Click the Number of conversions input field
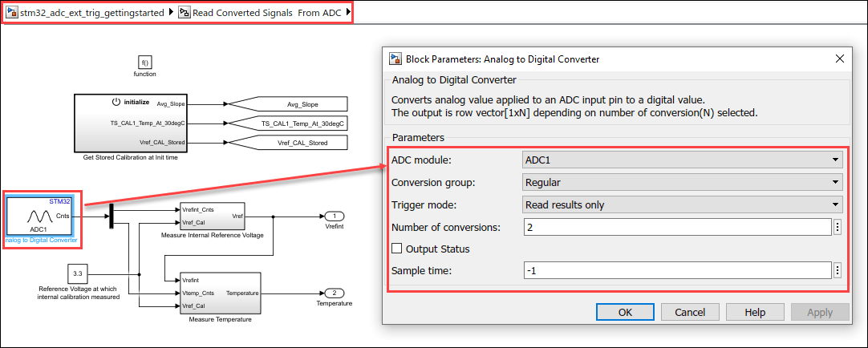Image resolution: width=868 pixels, height=348 pixels. click(x=676, y=227)
